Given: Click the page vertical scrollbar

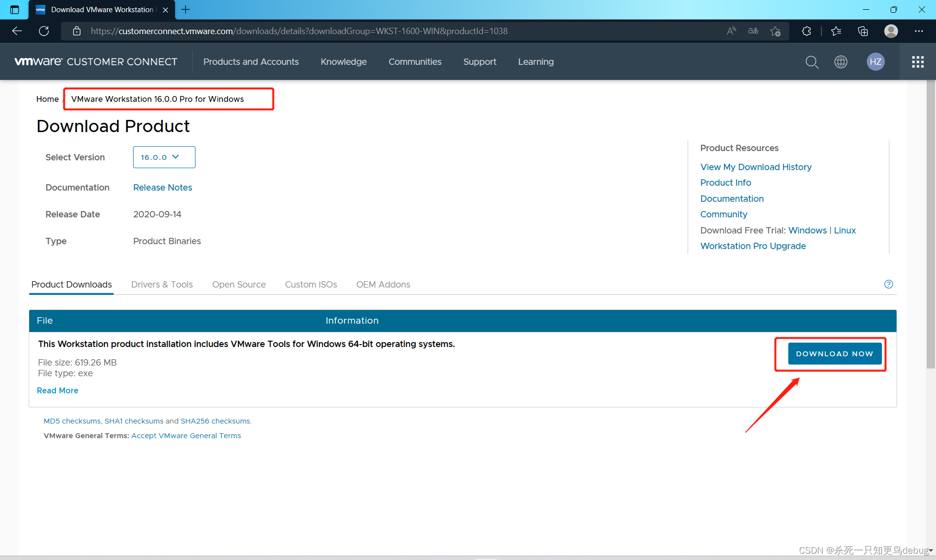Looking at the screenshot, I should (x=931, y=224).
